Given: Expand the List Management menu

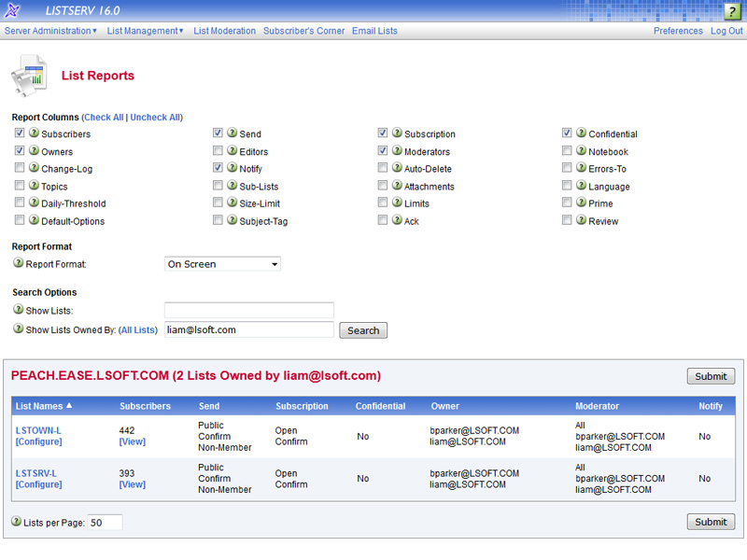Looking at the screenshot, I should pyautogui.click(x=145, y=31).
